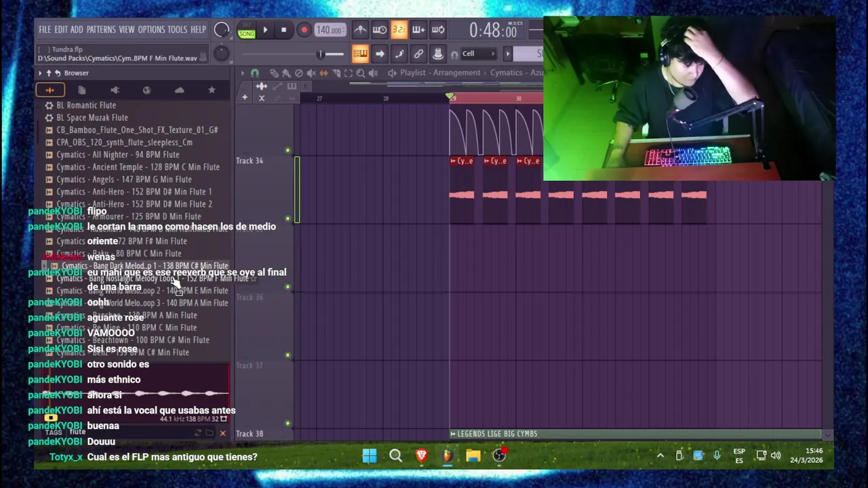Select the playlist Playback speaker tool

click(373, 73)
